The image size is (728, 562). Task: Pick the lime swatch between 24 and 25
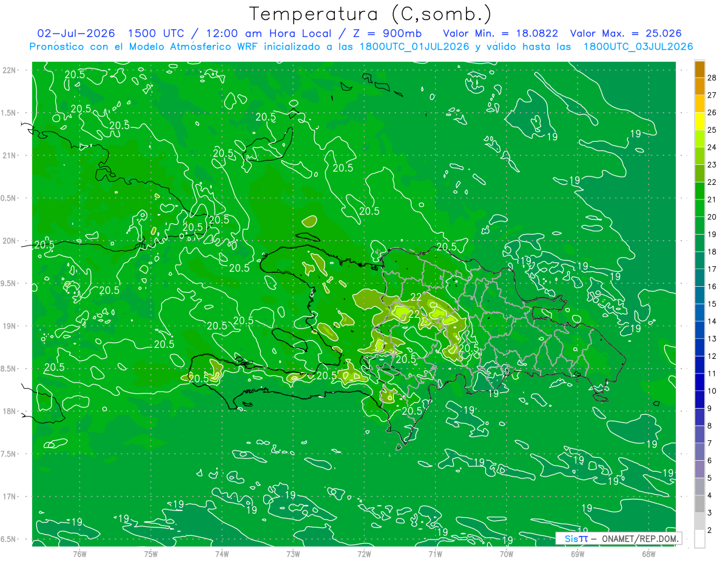pyautogui.click(x=699, y=139)
